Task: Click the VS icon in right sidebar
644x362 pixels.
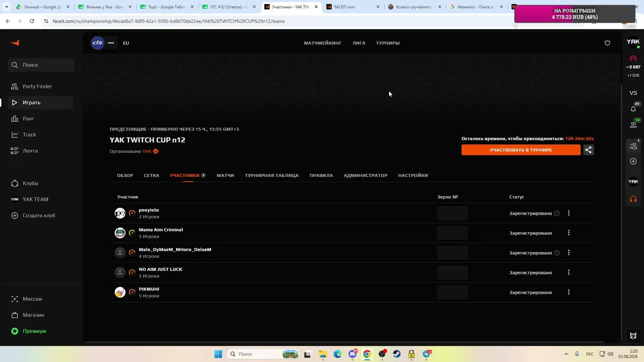Action: point(633,93)
